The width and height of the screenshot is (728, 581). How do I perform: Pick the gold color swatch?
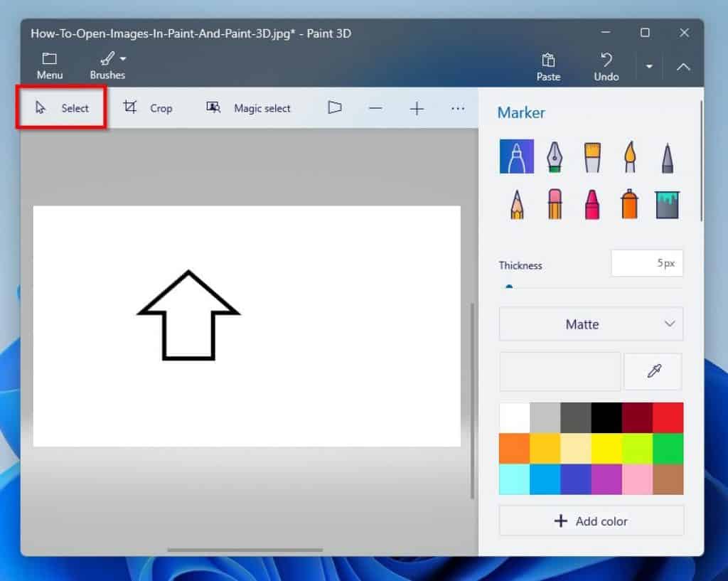coord(545,448)
